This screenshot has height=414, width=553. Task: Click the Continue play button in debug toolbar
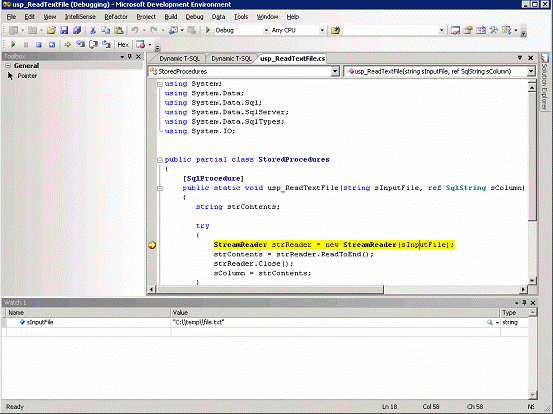pyautogui.click(x=13, y=45)
